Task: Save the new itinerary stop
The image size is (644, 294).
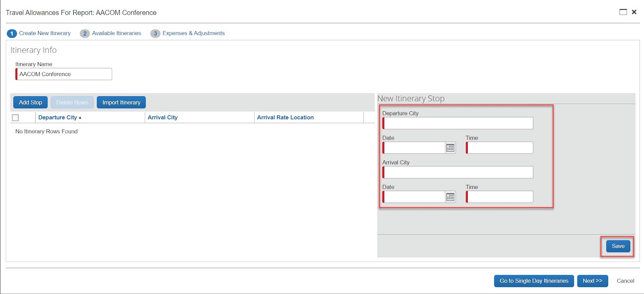Action: point(618,246)
